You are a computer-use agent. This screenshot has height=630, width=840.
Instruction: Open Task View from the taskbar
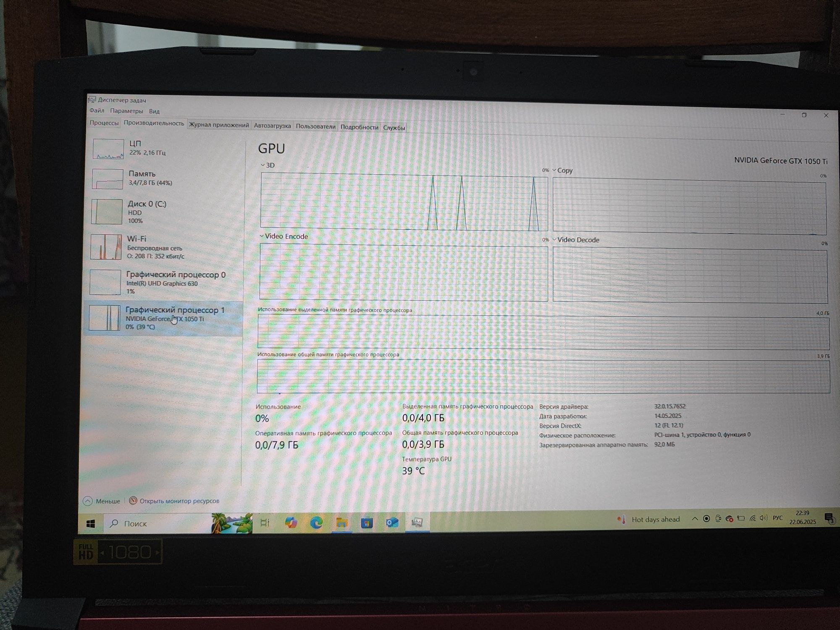(x=265, y=523)
